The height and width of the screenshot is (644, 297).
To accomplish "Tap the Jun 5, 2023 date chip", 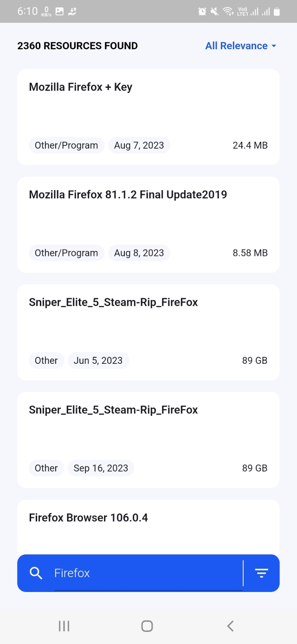I will tap(98, 361).
